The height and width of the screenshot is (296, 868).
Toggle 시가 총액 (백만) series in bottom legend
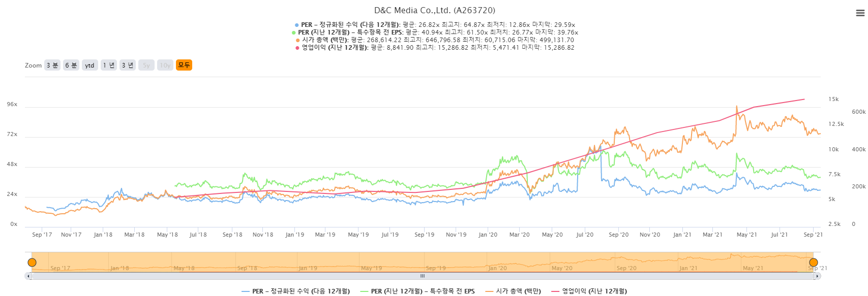click(513, 291)
